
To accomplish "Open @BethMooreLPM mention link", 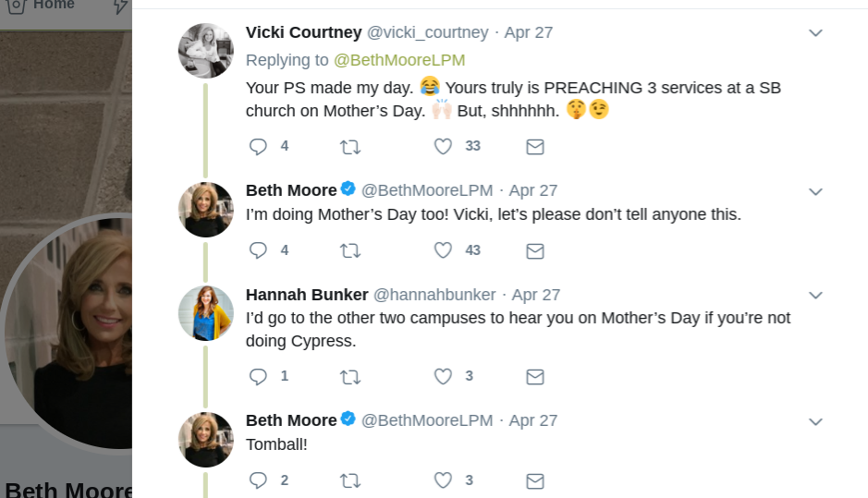I will point(399,60).
